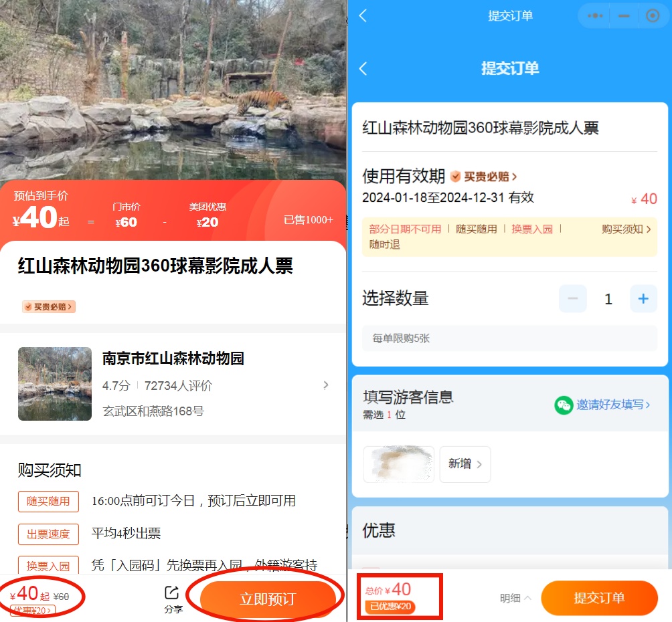Click the 随时退 tag in the yellow strip

(384, 244)
